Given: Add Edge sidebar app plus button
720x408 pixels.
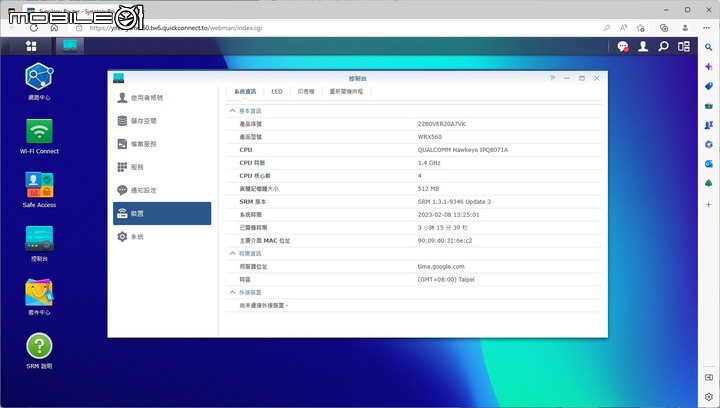Looking at the screenshot, I should [709, 205].
